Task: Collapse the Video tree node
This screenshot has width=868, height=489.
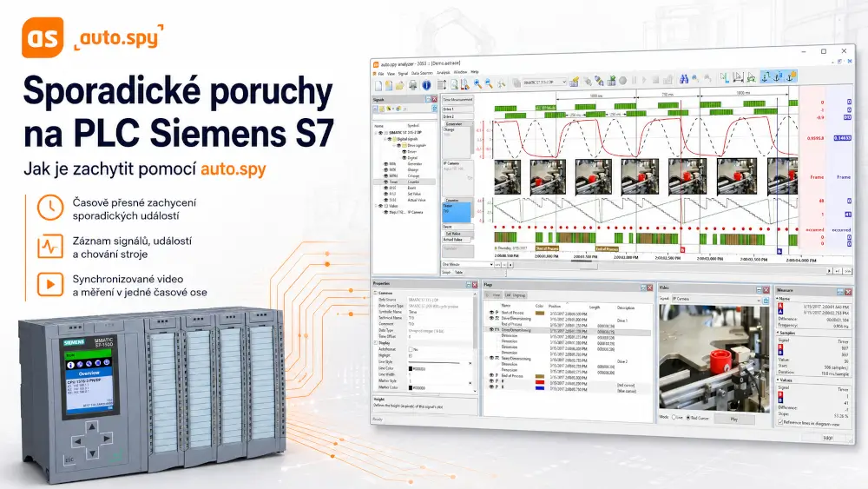Action: click(x=376, y=206)
